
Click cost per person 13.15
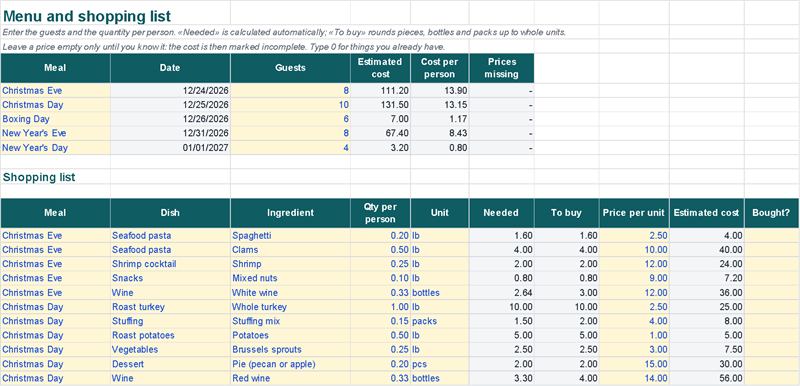(440, 105)
